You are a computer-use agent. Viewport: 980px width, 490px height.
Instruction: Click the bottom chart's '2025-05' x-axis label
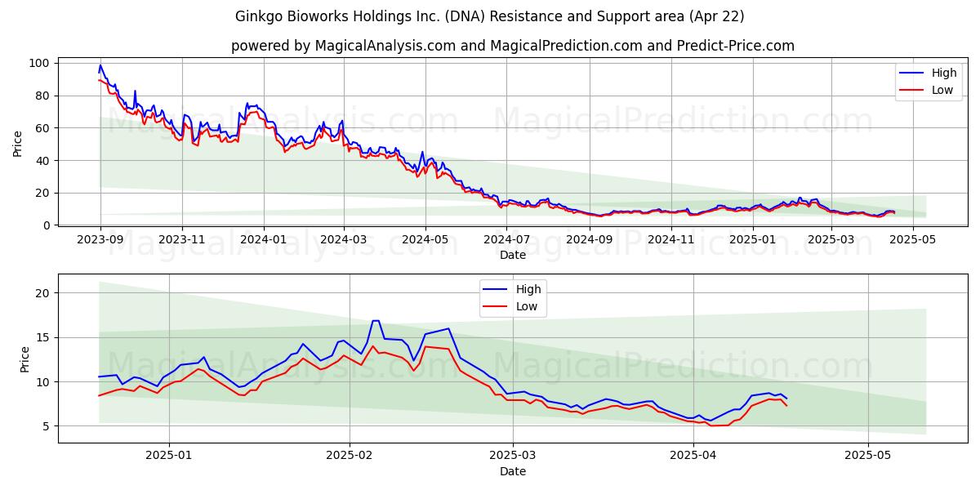coord(868,457)
